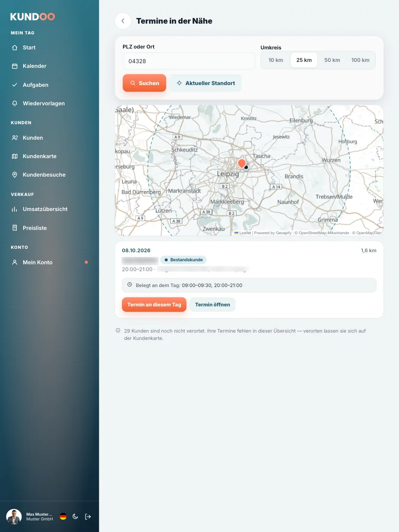Open the Leaflet attribution link
Screen dimensions: 399x532
tap(245, 233)
